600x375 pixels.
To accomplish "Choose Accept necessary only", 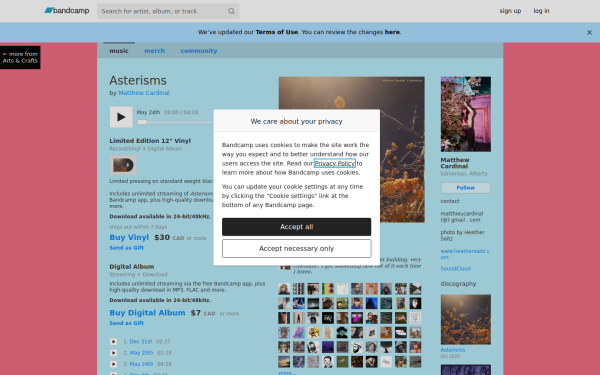I will click(296, 249).
